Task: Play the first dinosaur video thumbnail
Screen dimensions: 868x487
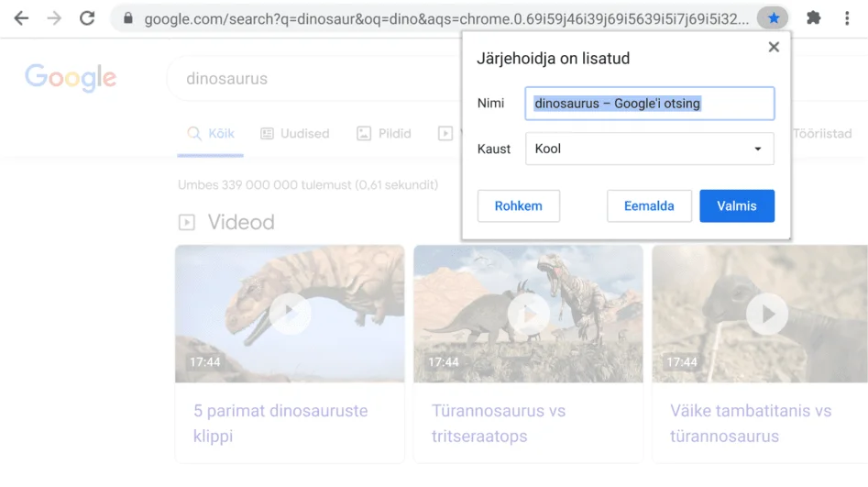Action: (290, 314)
